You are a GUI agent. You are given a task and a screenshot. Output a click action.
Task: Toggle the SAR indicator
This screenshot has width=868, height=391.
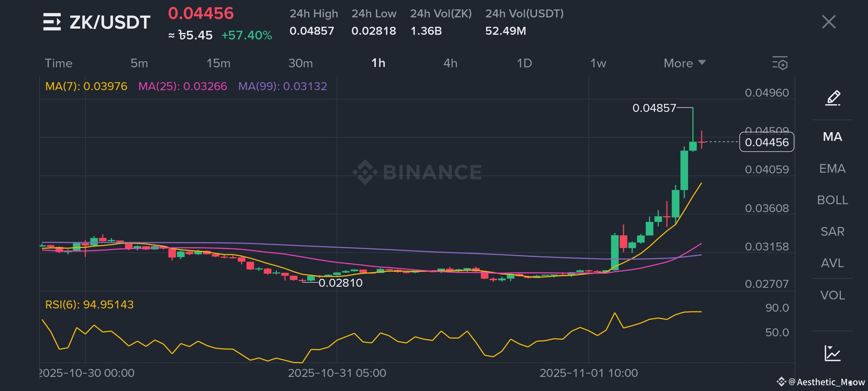coord(833,231)
